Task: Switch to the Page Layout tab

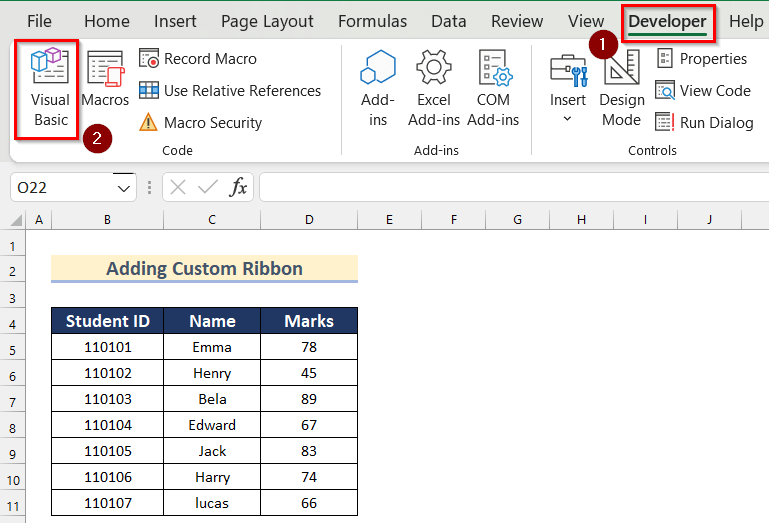Action: [267, 21]
